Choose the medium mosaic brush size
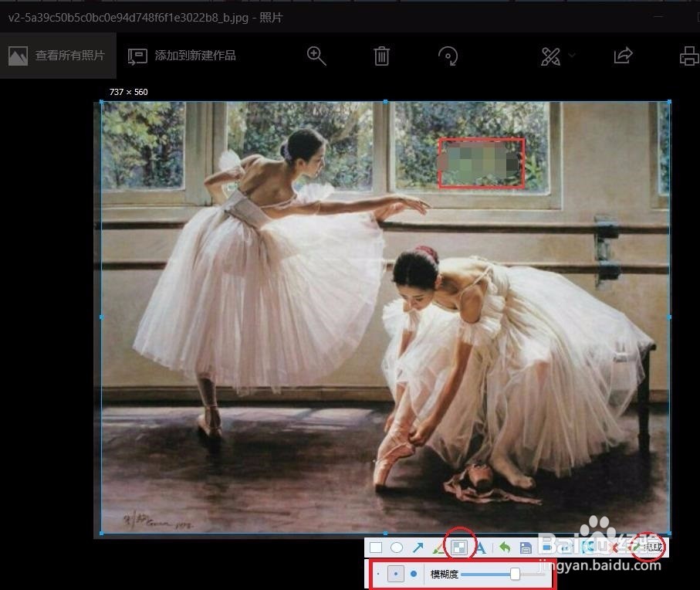 (396, 574)
